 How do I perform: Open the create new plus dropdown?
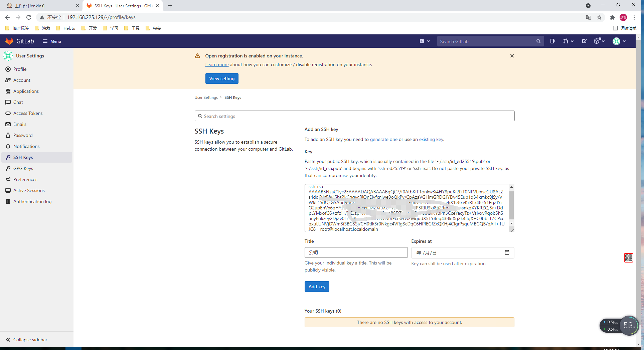click(425, 41)
